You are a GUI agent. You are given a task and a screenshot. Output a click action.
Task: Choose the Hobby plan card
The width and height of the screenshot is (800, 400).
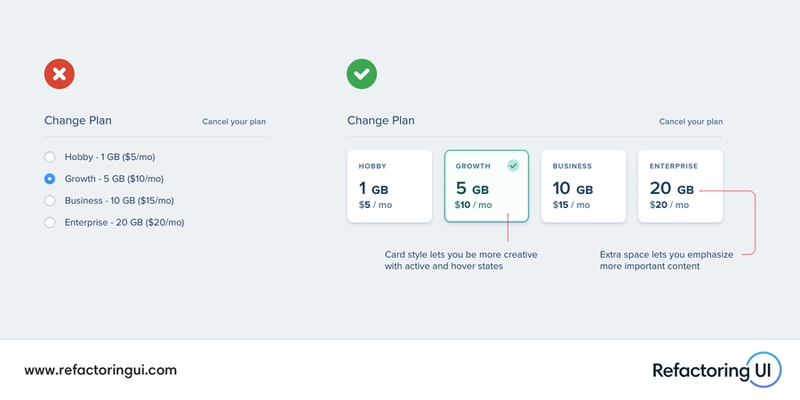[389, 186]
